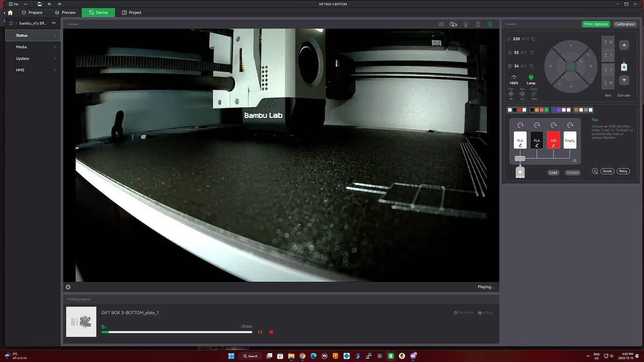Home the toolhead using the center house icon
644x362 pixels.
tap(570, 66)
